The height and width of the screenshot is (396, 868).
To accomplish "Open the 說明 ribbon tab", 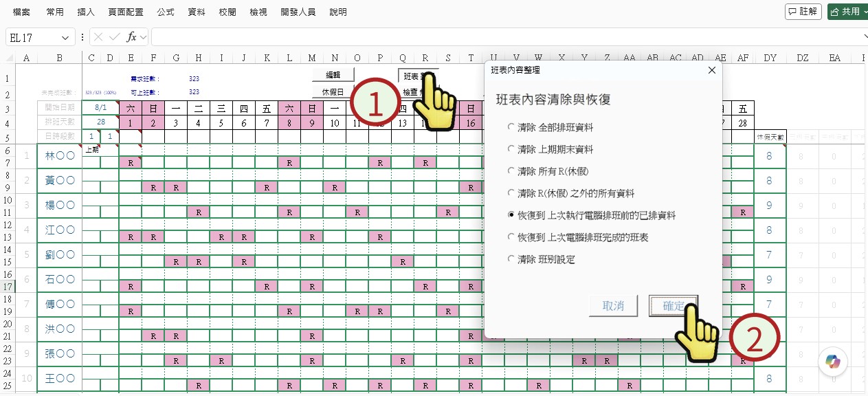I will [338, 12].
